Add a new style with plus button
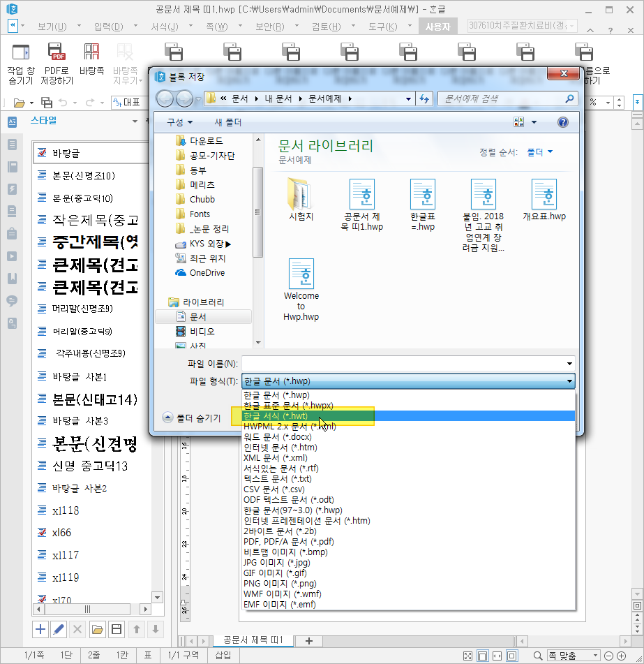The width and height of the screenshot is (644, 664). (x=40, y=629)
